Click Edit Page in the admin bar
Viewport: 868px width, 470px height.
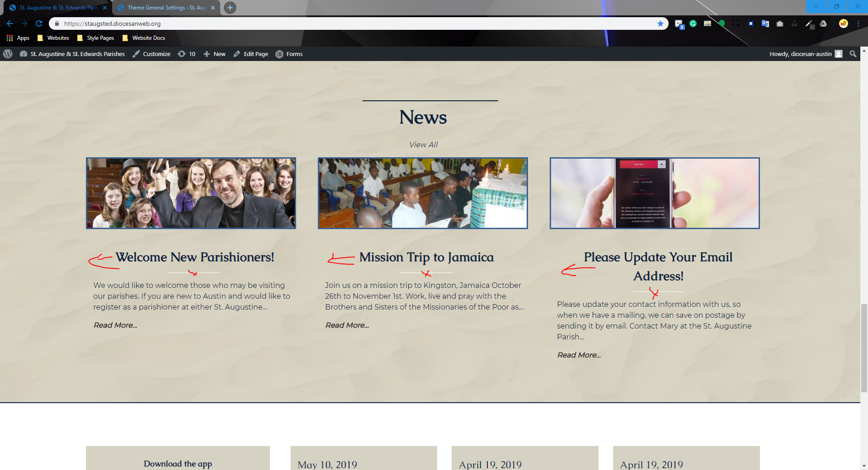click(x=251, y=54)
